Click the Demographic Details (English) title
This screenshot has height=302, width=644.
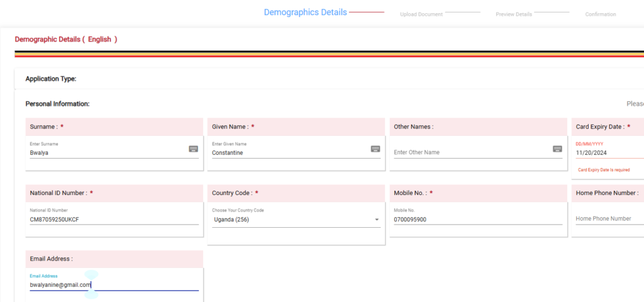65,39
